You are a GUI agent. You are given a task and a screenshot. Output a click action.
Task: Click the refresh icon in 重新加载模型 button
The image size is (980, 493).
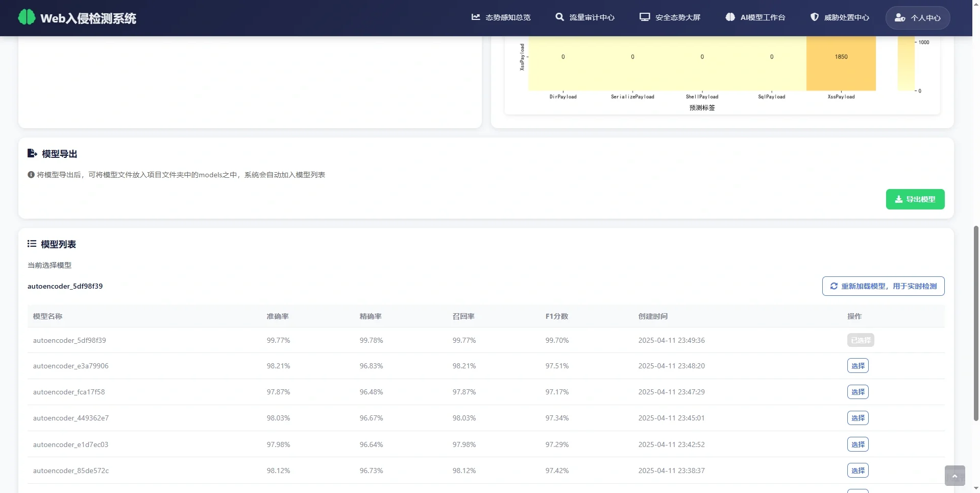coord(834,286)
